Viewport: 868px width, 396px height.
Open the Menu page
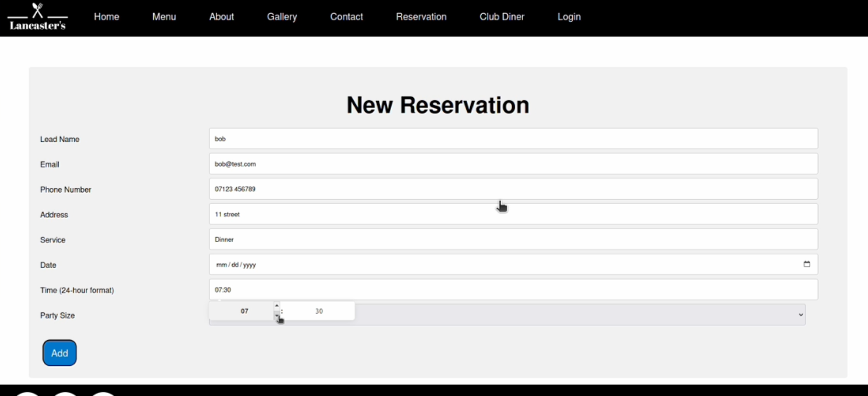[164, 17]
